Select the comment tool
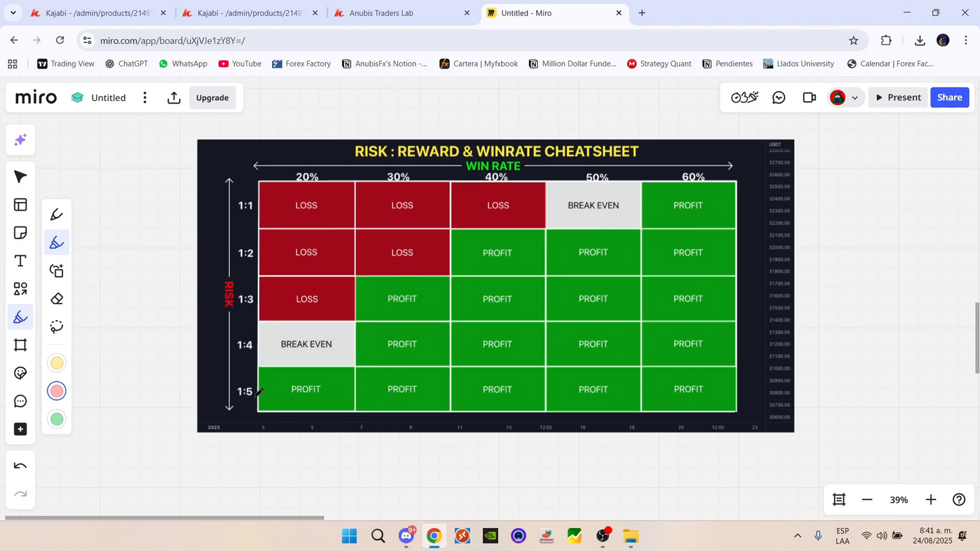The height and width of the screenshot is (551, 980). tap(20, 402)
